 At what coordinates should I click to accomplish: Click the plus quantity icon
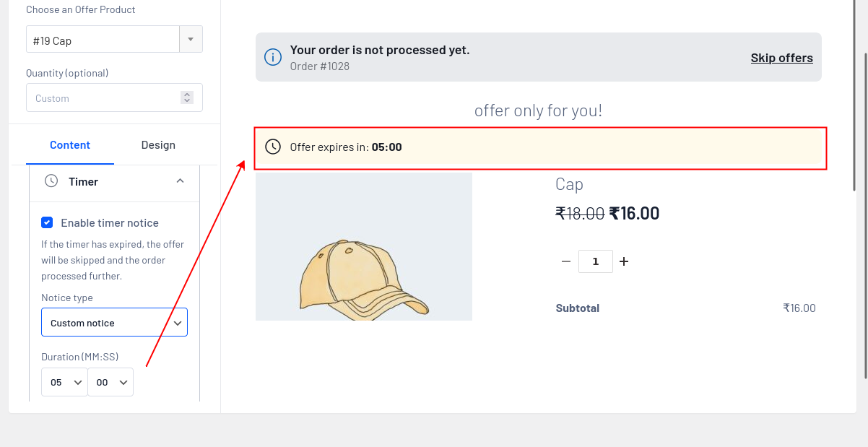pyautogui.click(x=624, y=261)
